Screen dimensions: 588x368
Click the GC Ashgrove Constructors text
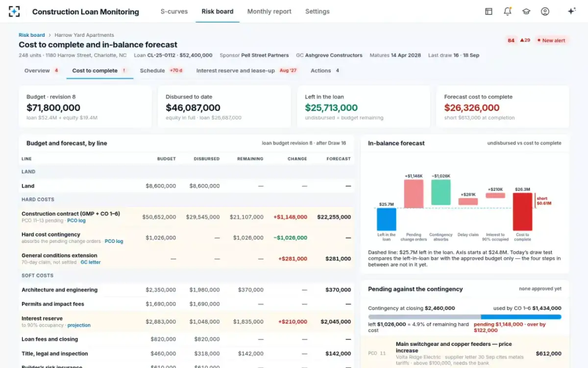pos(334,55)
